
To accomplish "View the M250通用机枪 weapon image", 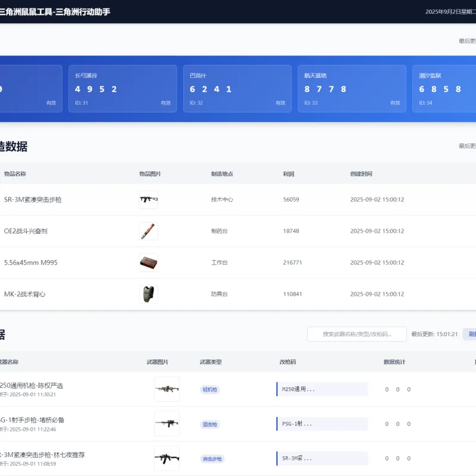I will pos(167,389).
